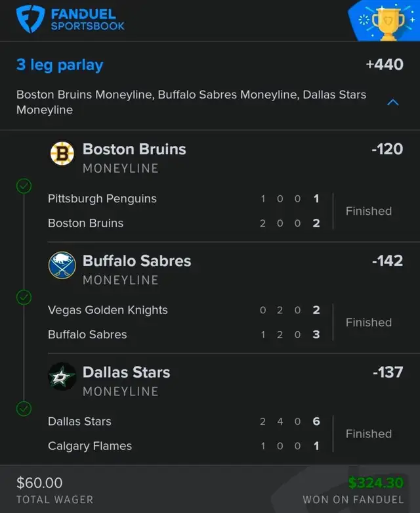Select the Boston Bruins Moneyline title
Viewport: 420px width, 513px height.
134,150
